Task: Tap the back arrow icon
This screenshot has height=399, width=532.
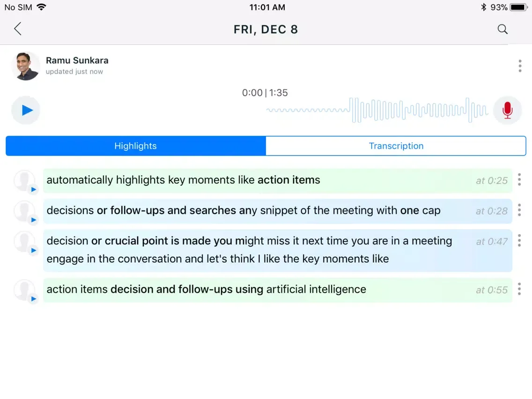Action: coord(18,29)
